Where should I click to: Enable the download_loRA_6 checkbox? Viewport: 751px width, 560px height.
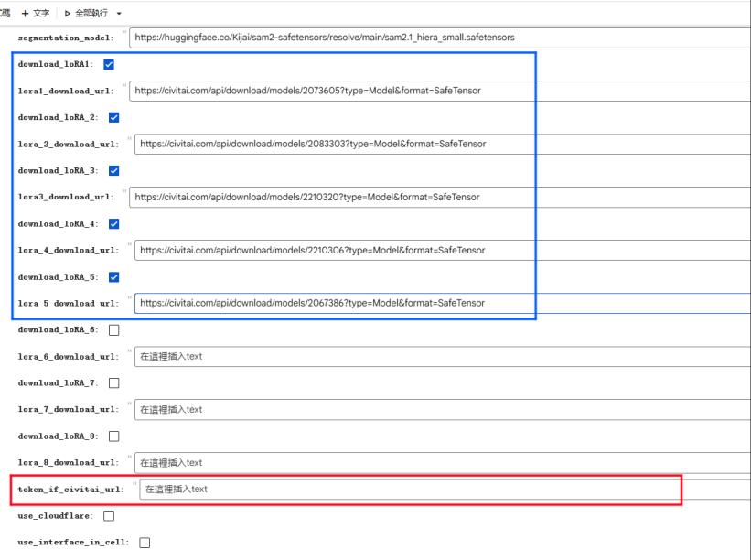tap(115, 330)
